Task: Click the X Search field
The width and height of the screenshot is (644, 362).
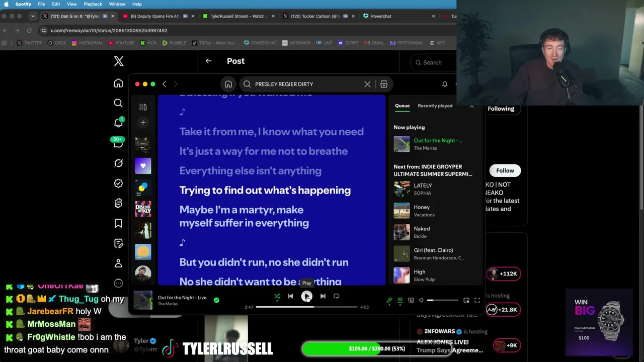Action: coord(433,62)
